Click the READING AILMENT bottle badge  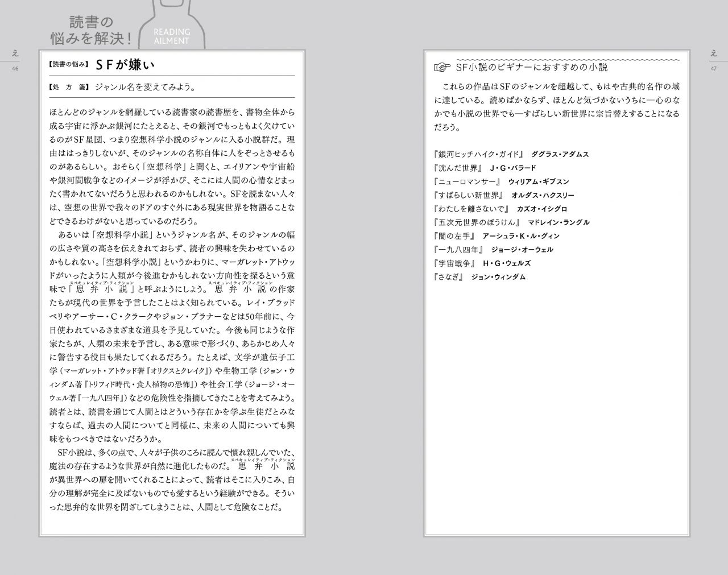171,26
